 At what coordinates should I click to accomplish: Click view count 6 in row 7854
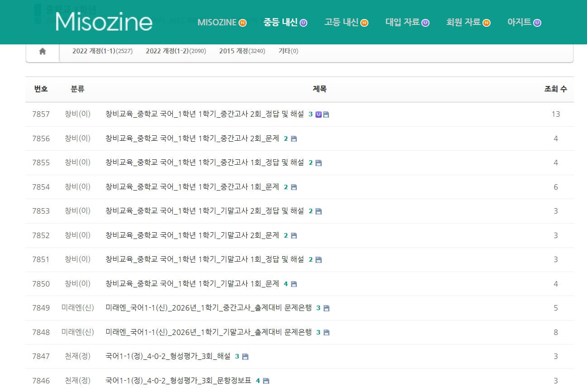click(x=556, y=187)
